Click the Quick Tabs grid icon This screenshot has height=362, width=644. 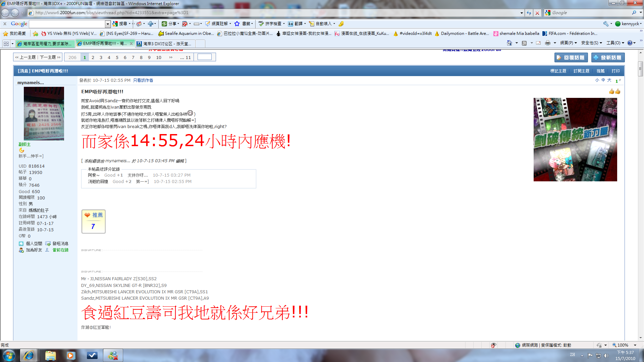point(6,44)
